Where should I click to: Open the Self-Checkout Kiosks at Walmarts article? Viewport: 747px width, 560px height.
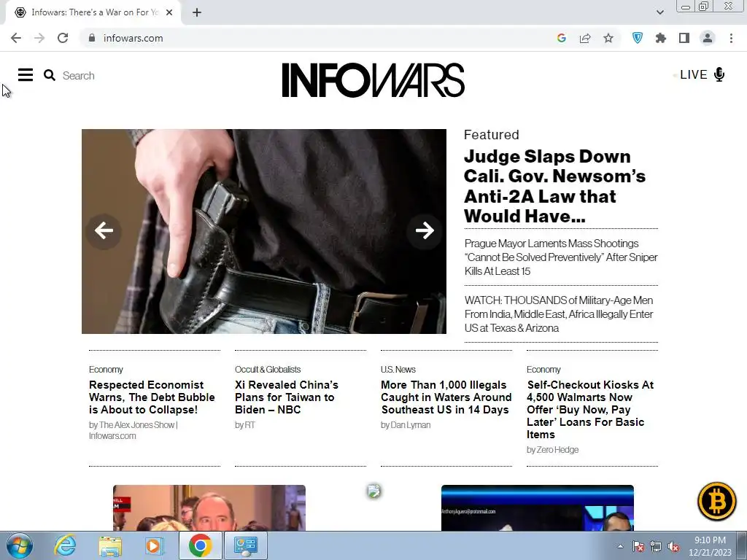coord(590,410)
